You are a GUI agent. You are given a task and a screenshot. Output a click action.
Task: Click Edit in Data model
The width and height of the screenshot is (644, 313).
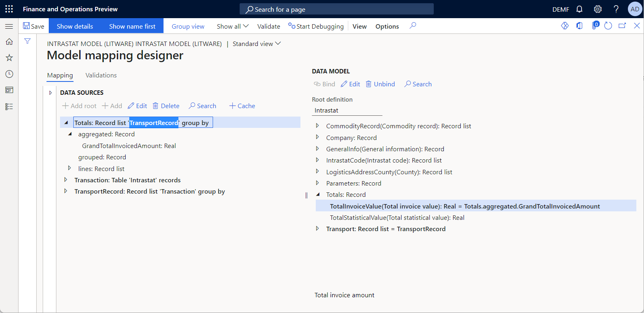pos(350,84)
